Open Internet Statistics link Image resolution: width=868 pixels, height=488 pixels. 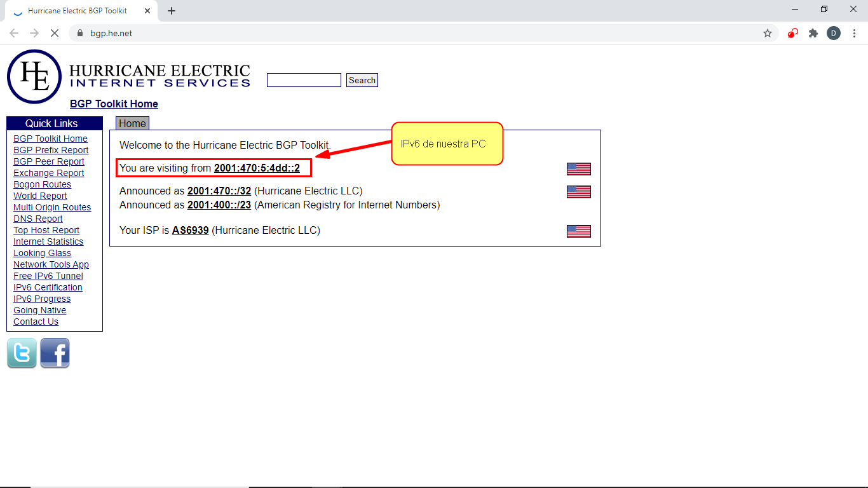coord(48,241)
